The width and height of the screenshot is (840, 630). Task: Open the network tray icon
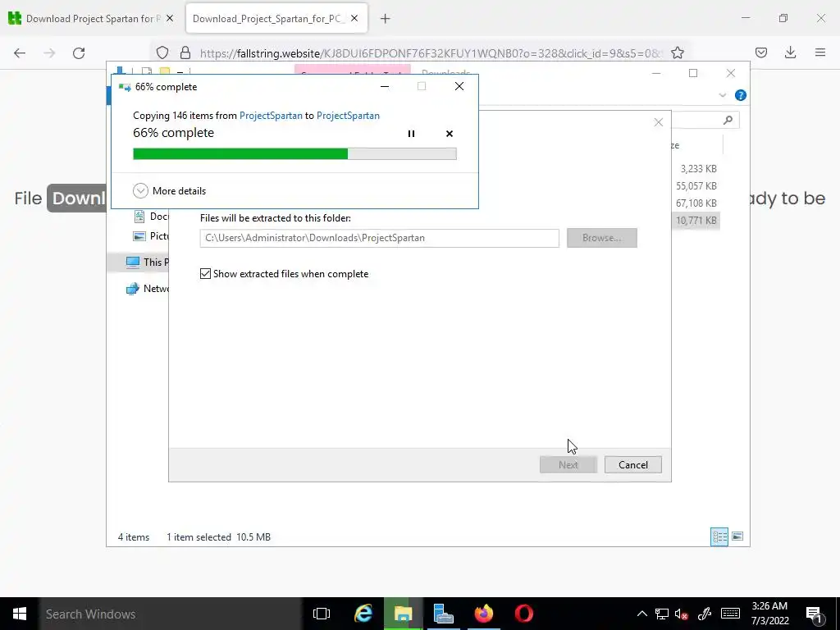click(662, 614)
